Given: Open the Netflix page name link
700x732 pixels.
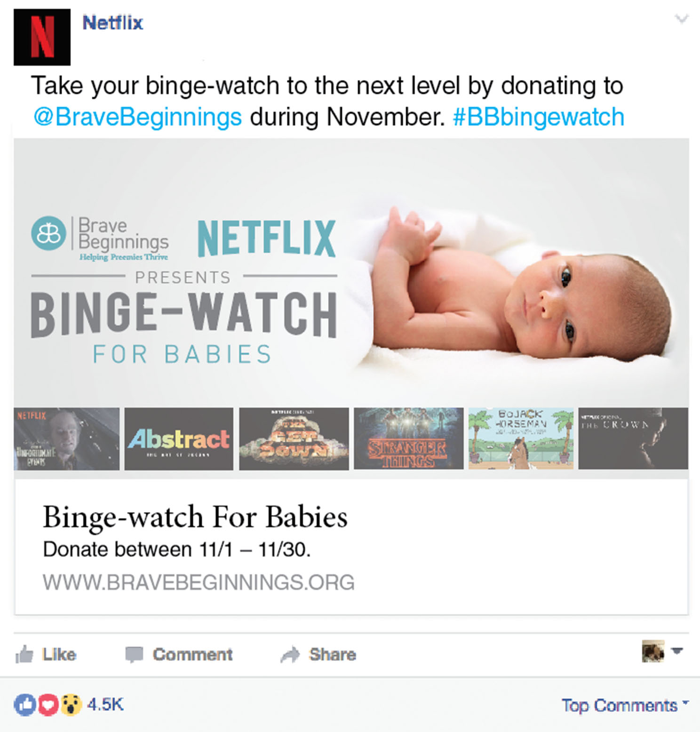Looking at the screenshot, I should click(112, 23).
